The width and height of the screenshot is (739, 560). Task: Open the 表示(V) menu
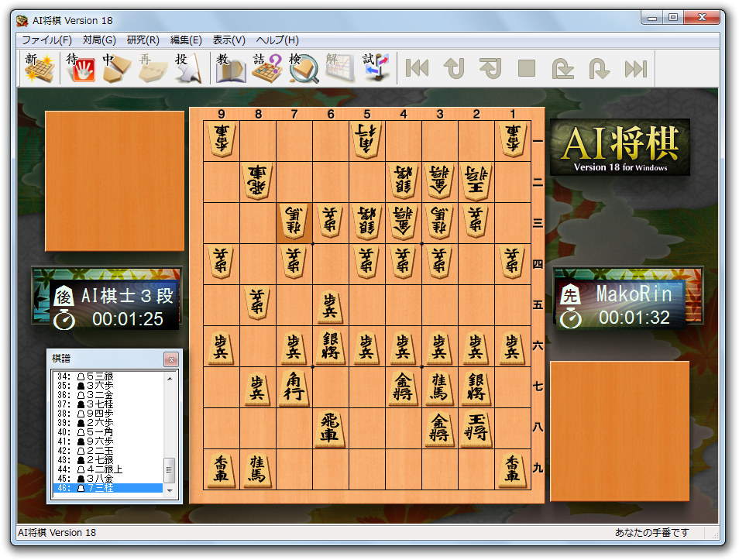pos(229,40)
